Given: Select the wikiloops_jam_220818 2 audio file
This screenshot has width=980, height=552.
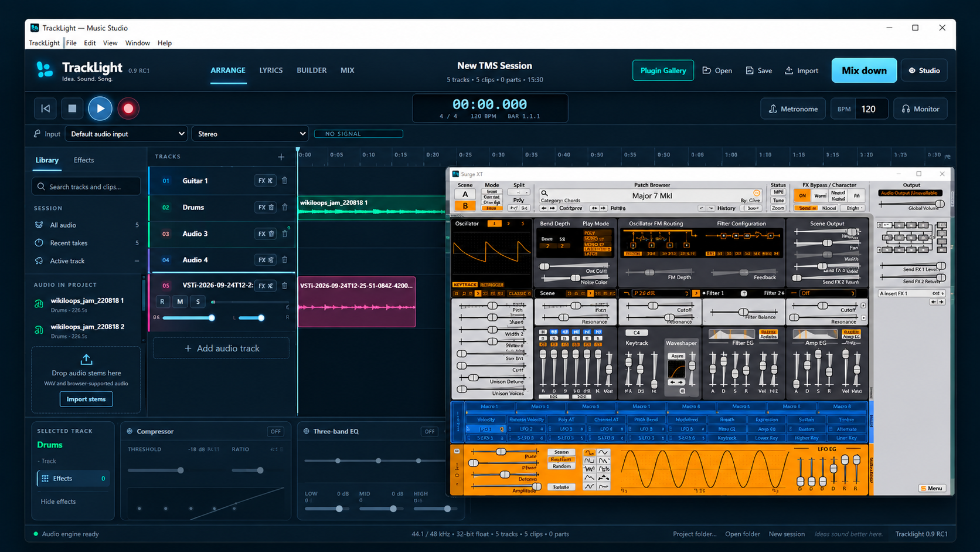Looking at the screenshot, I should 87,331.
